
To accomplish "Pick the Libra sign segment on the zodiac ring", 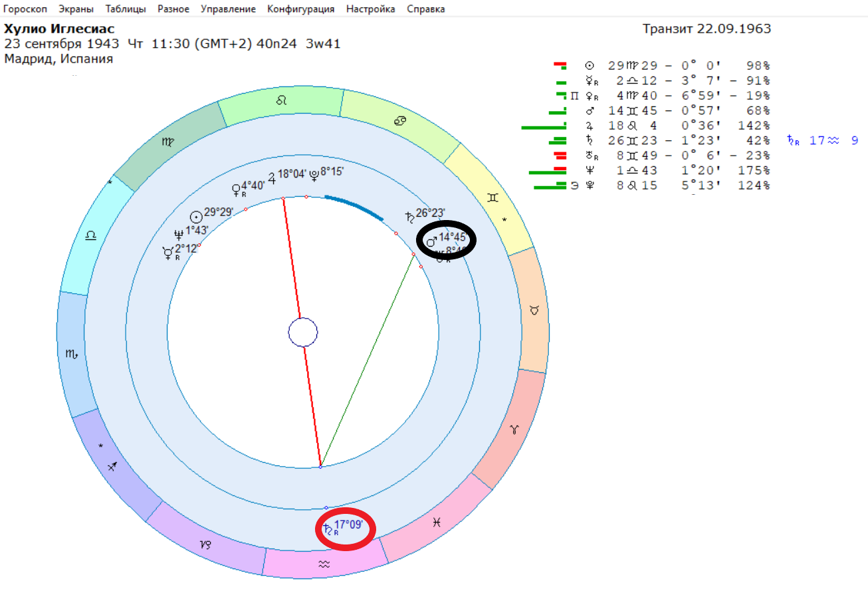I will (90, 236).
